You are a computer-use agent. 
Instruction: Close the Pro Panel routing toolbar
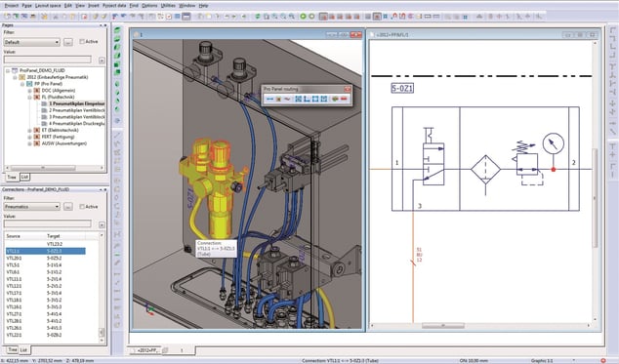click(347, 89)
